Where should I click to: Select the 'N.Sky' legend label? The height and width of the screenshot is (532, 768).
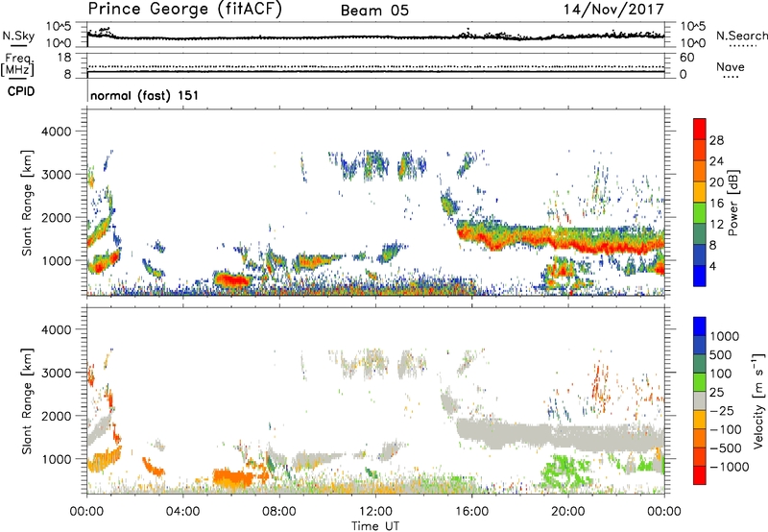click(18, 36)
